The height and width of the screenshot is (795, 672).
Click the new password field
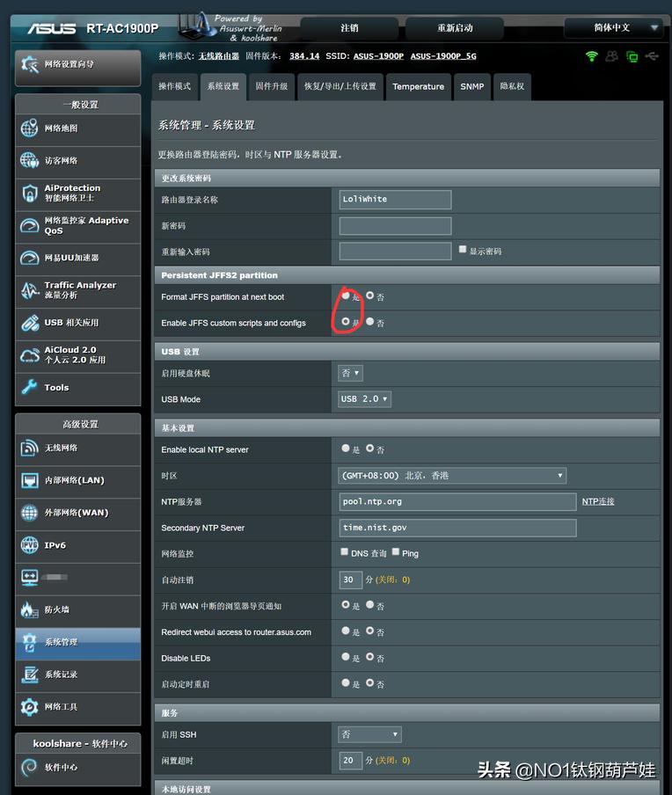coord(395,226)
